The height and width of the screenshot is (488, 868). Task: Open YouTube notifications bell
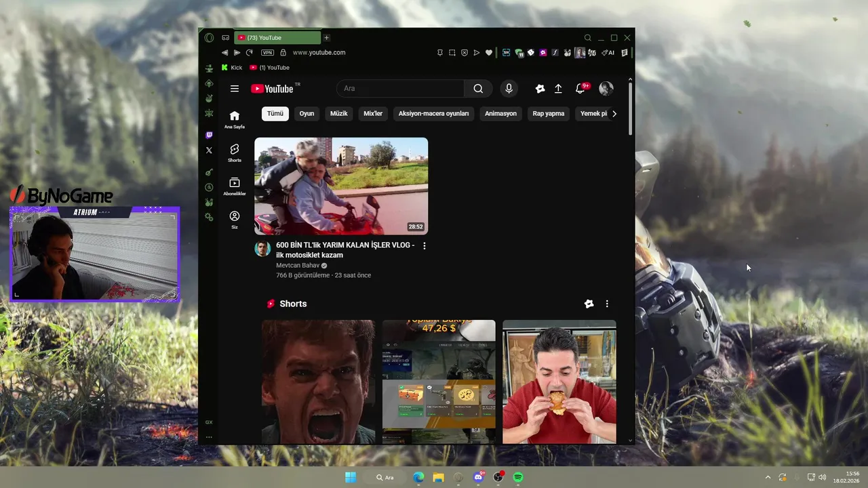tap(580, 89)
